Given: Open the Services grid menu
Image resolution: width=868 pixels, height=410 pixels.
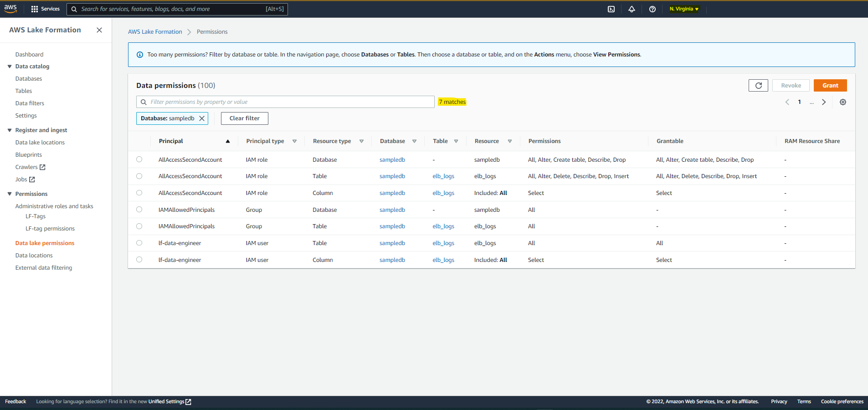Looking at the screenshot, I should click(x=45, y=9).
